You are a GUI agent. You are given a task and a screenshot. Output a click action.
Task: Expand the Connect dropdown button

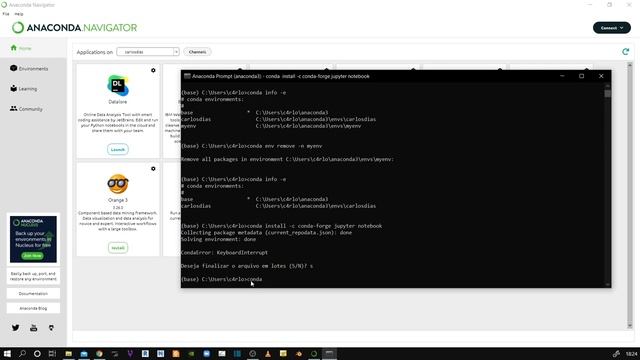pos(611,28)
